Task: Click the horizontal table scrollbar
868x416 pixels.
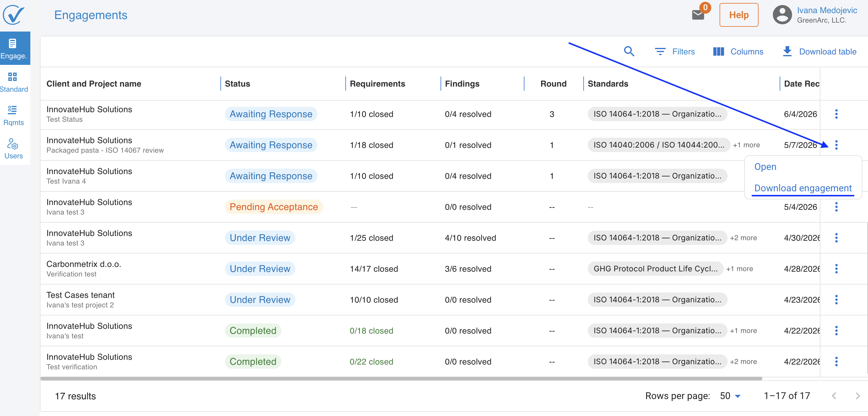Action: point(401,379)
